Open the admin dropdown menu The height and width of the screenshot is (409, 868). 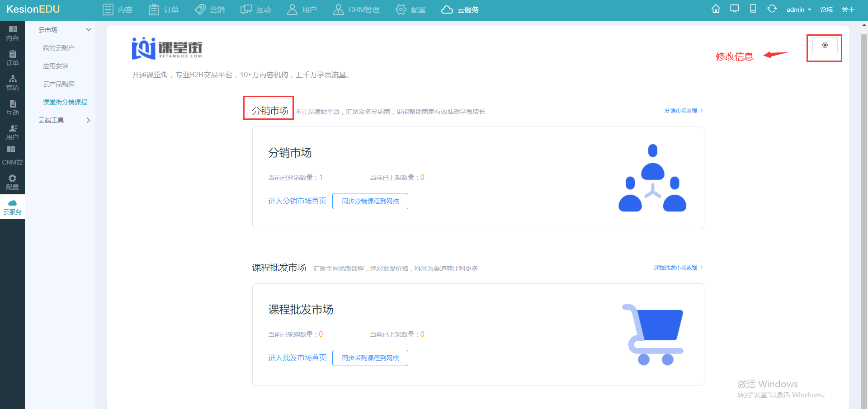point(799,9)
